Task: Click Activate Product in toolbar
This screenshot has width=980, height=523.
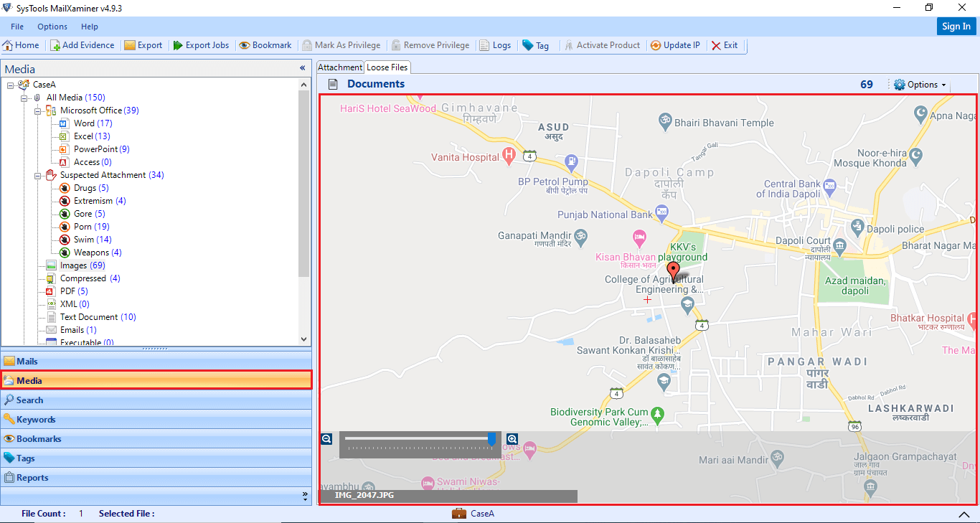Action: [x=603, y=45]
